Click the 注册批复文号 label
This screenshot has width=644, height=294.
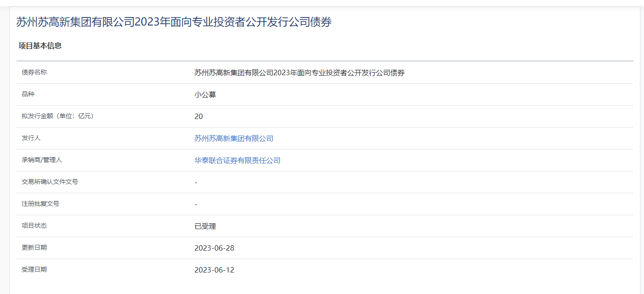(x=40, y=204)
